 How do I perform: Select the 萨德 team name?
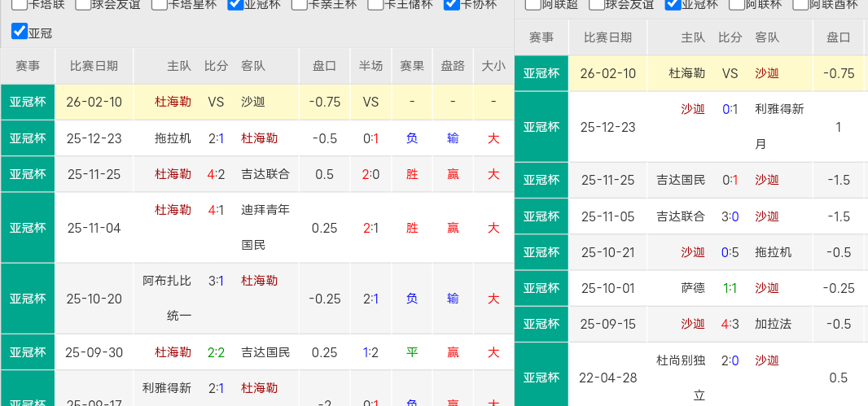point(693,288)
